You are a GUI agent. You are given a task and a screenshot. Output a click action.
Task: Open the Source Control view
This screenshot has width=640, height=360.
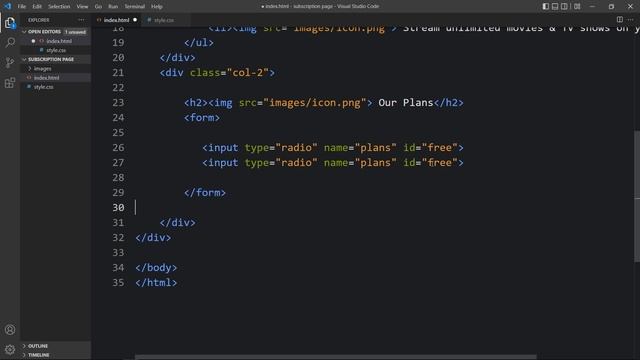(10, 62)
